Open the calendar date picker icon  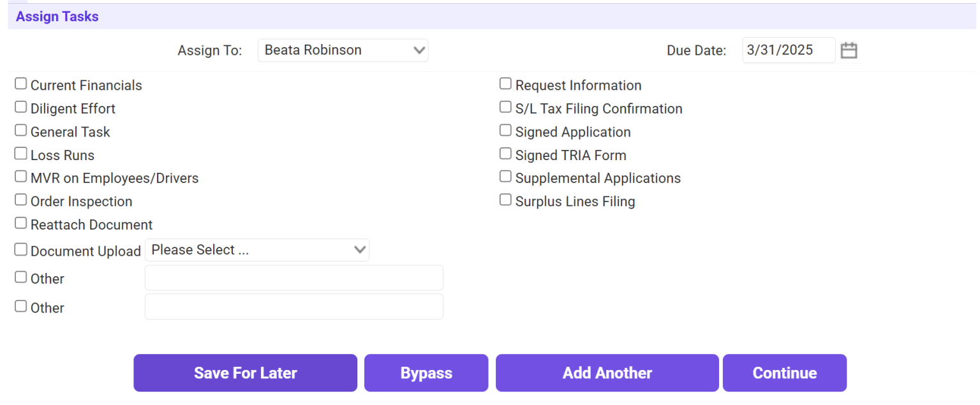849,50
